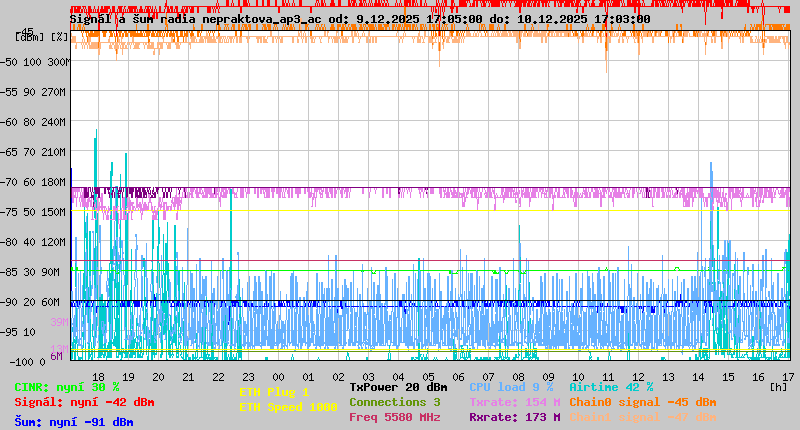Click the Freq 5580 MHz legend entry
The height and width of the screenshot is (430, 800).
[x=394, y=417]
